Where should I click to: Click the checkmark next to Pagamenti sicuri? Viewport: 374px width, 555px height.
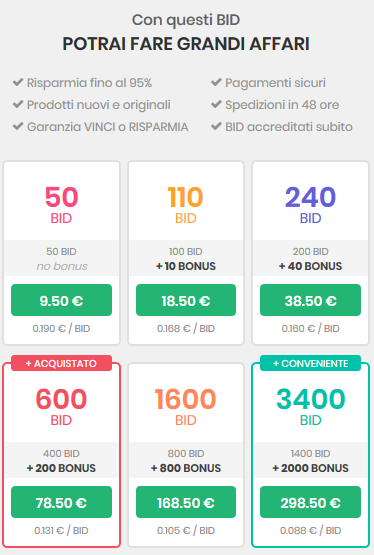tap(216, 82)
